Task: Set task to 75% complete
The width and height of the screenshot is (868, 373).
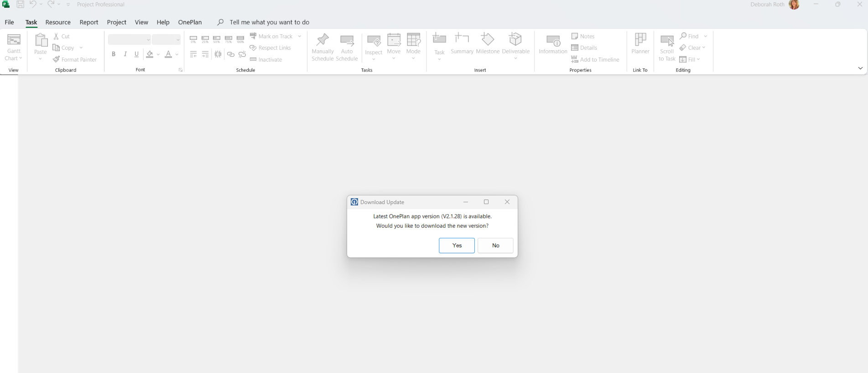Action: click(x=229, y=40)
